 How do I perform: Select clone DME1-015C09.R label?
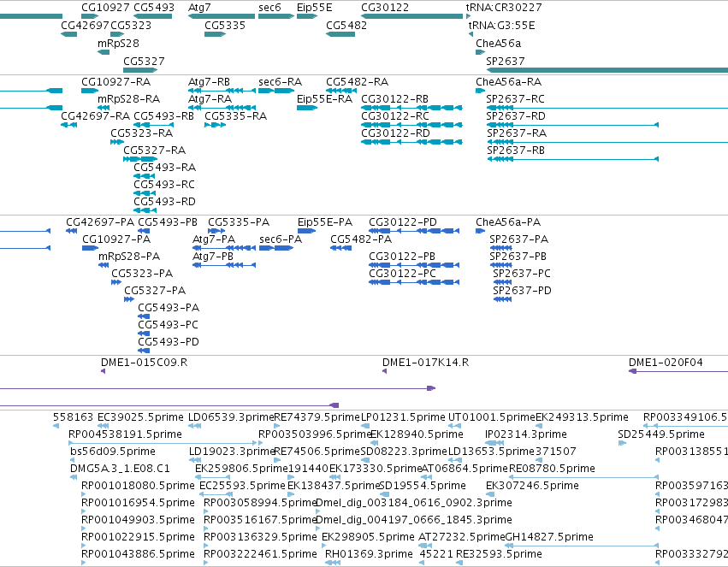click(144, 363)
